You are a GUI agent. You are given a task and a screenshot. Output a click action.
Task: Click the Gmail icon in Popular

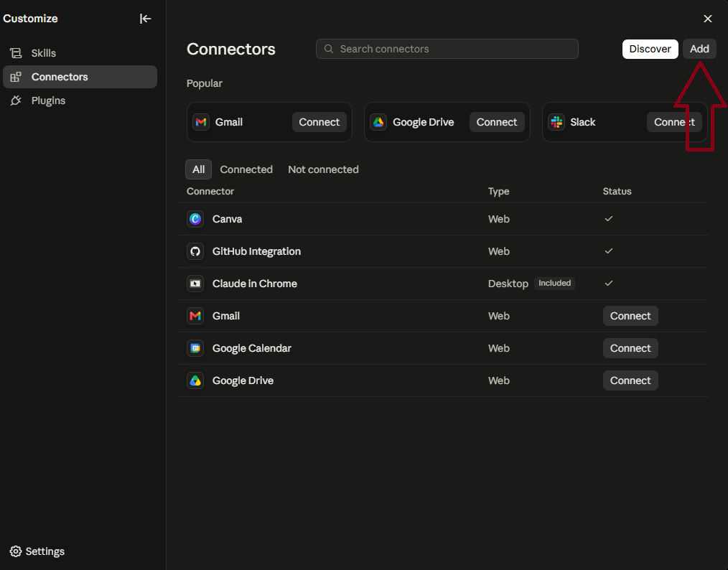(201, 122)
